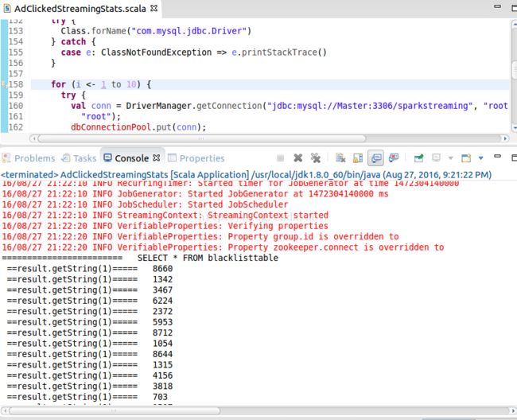
Task: Click the editor horizontal scrollbar right arrow
Action: point(505,138)
